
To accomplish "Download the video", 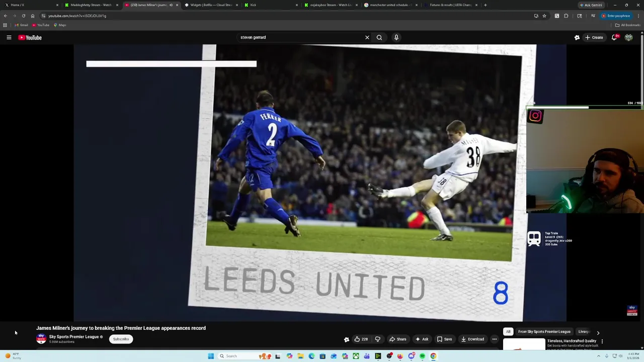I will pyautogui.click(x=472, y=339).
